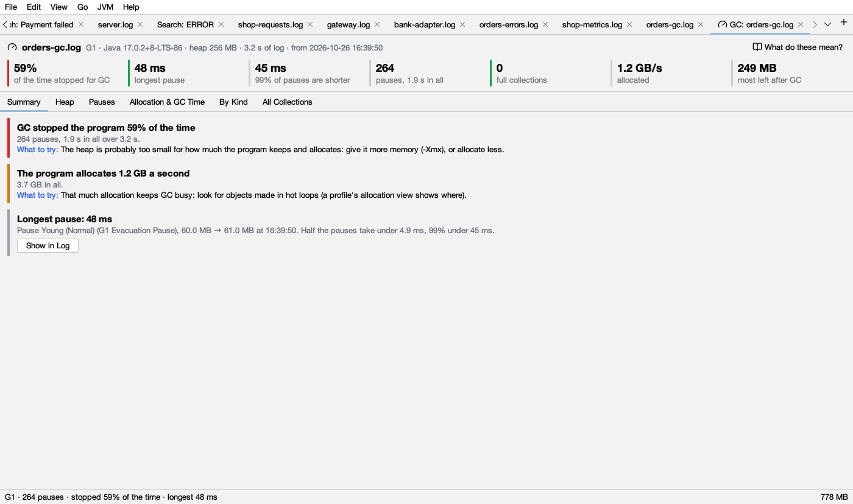
Task: Select the Pauses view tab
Action: click(102, 102)
